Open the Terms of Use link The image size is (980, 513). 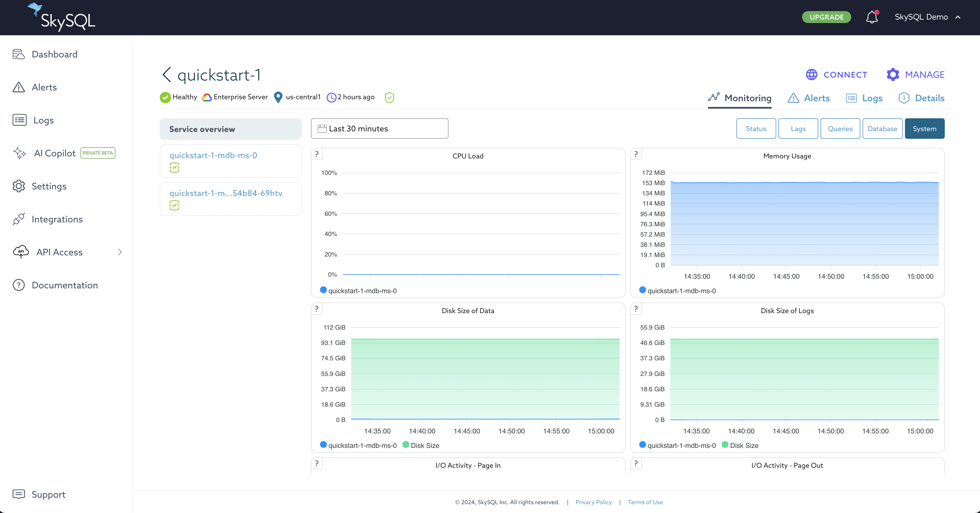645,502
